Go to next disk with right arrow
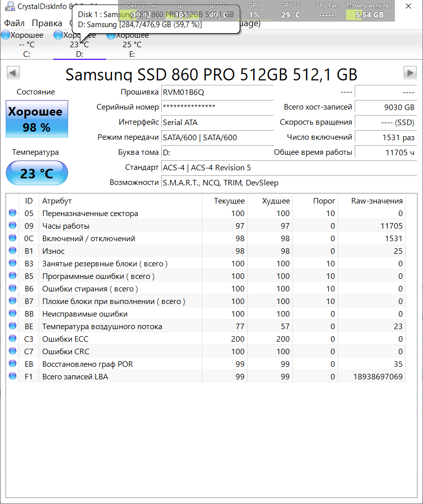Screen dimensions: 423x504 point(410,73)
